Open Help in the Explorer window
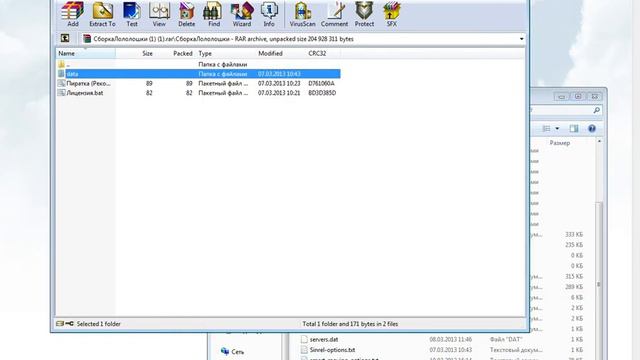This screenshot has width=640, height=360. (x=592, y=129)
